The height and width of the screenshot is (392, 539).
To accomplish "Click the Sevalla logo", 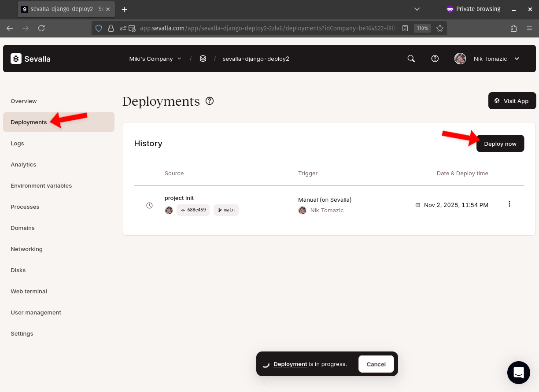I will pyautogui.click(x=30, y=58).
